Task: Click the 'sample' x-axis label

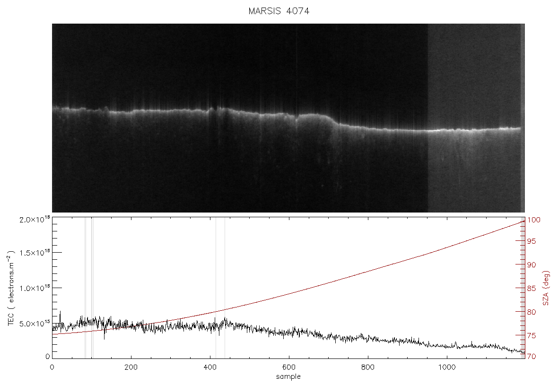Action: 288,376
